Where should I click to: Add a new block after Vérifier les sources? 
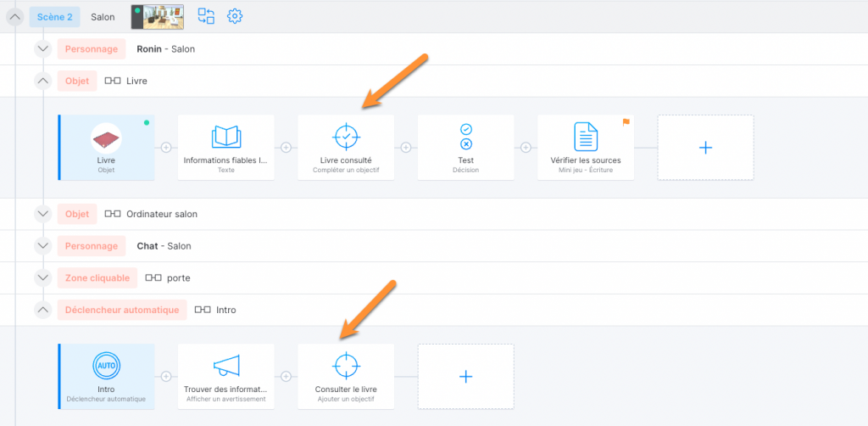(706, 148)
